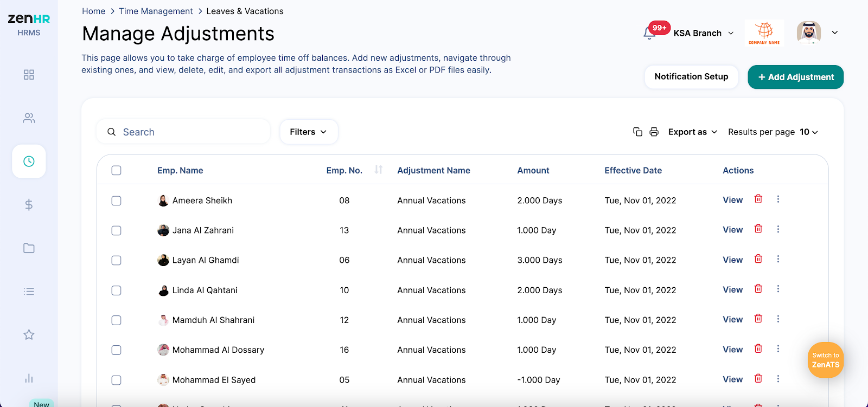Switch to ZenATS orange button
This screenshot has width=868, height=407.
tap(826, 360)
